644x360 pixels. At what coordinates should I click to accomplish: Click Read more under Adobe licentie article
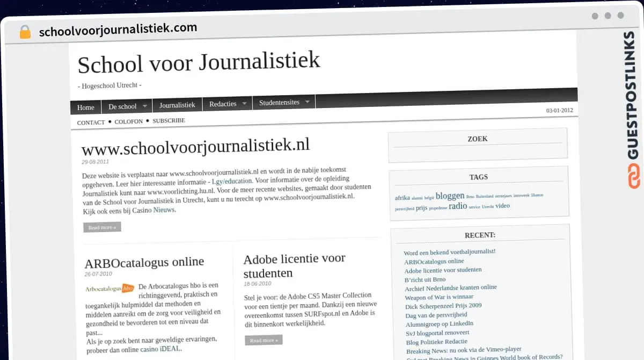(x=264, y=340)
